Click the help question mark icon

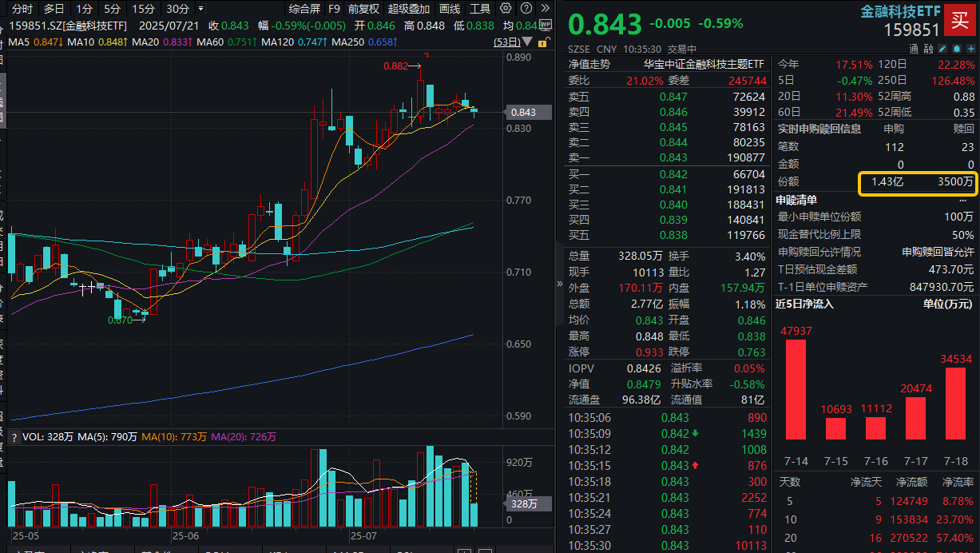tap(525, 9)
